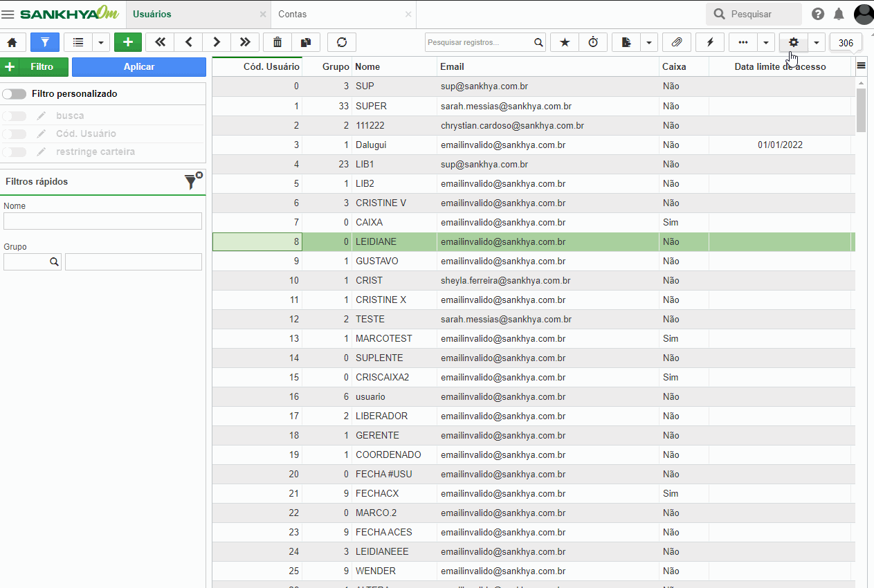The height and width of the screenshot is (588, 874).
Task: Go to the last record arrows
Action: pyautogui.click(x=245, y=42)
